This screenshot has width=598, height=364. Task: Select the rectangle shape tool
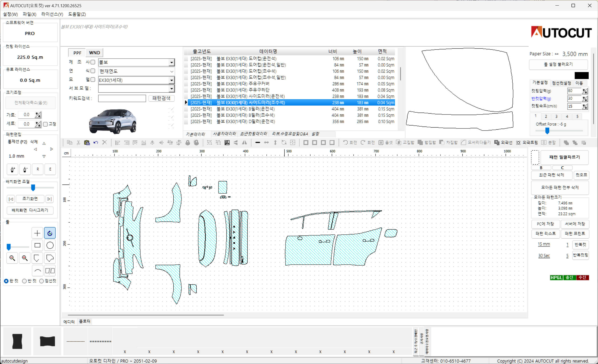point(37,246)
